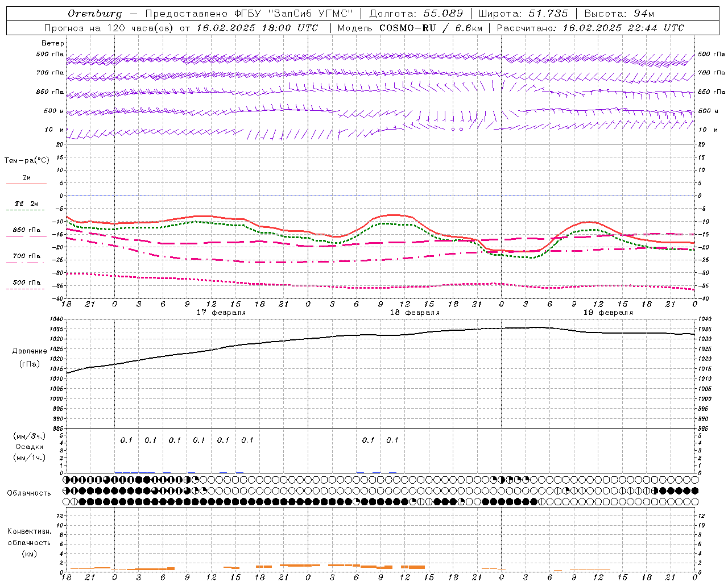The width and height of the screenshot is (728, 582).
Task: Click the "500 м" wind level label on left
Action: click(54, 111)
